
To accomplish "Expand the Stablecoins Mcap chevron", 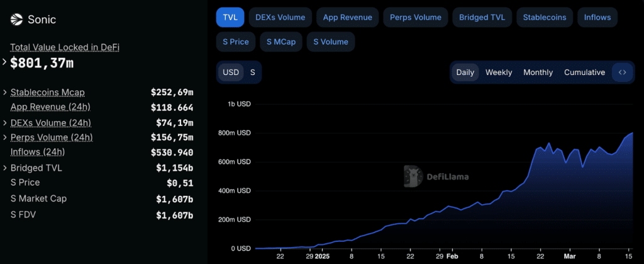I will (x=5, y=92).
